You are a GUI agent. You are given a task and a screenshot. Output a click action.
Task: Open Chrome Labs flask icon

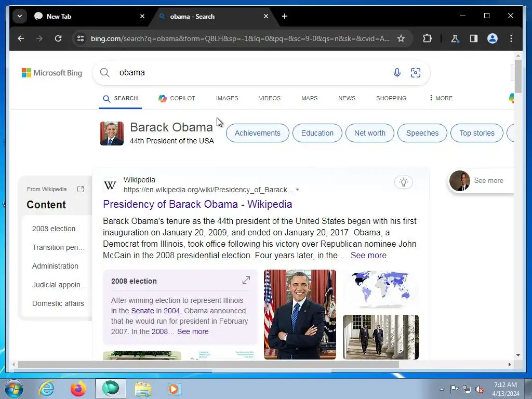pyautogui.click(x=455, y=38)
